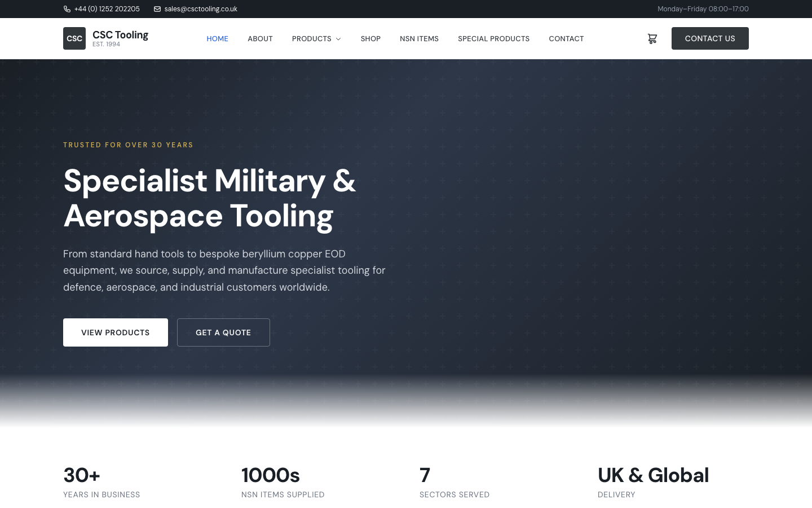Call the +44 (0) 1252 202205 phone link

pos(107,9)
